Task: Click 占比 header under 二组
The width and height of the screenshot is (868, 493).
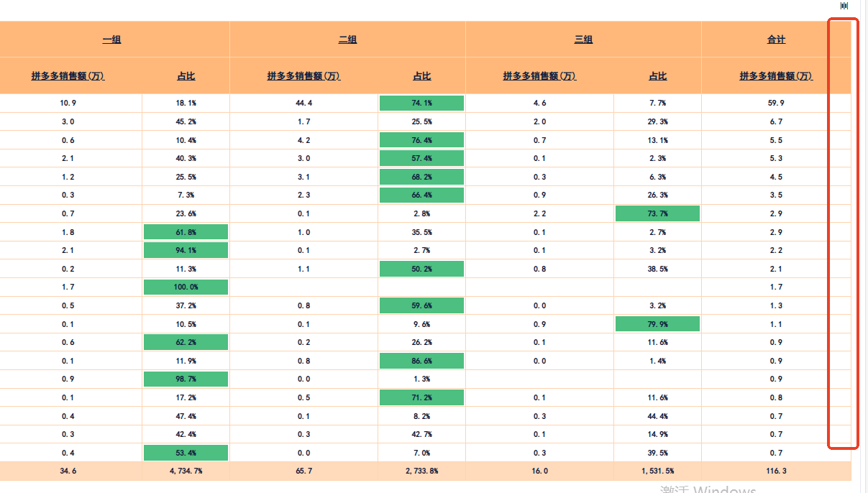Action: (x=421, y=76)
